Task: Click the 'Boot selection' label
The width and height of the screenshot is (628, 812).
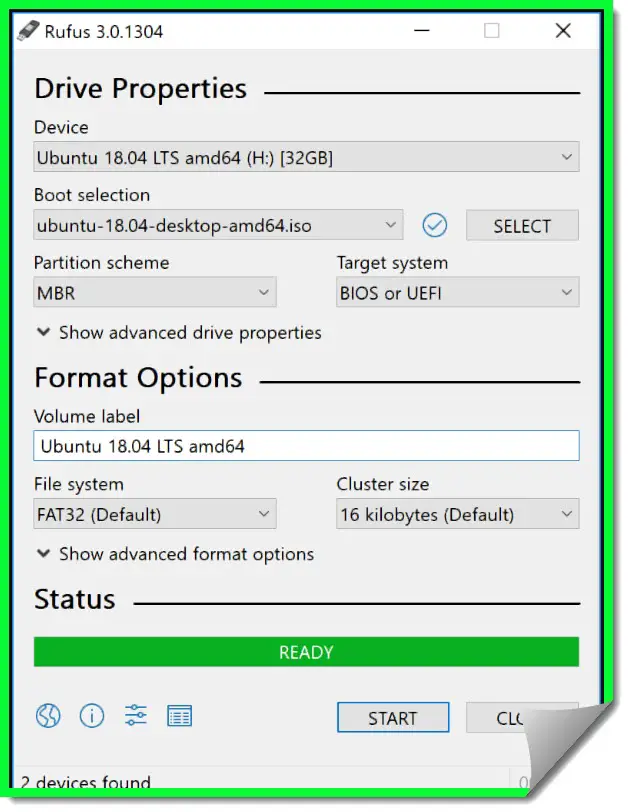Action: point(92,195)
